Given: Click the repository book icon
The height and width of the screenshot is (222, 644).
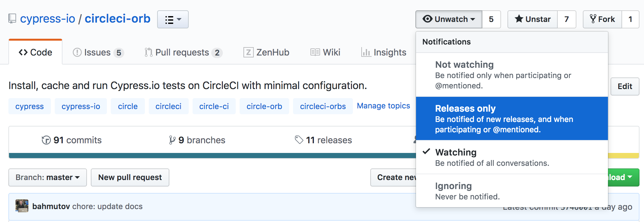Looking at the screenshot, I should point(12,19).
